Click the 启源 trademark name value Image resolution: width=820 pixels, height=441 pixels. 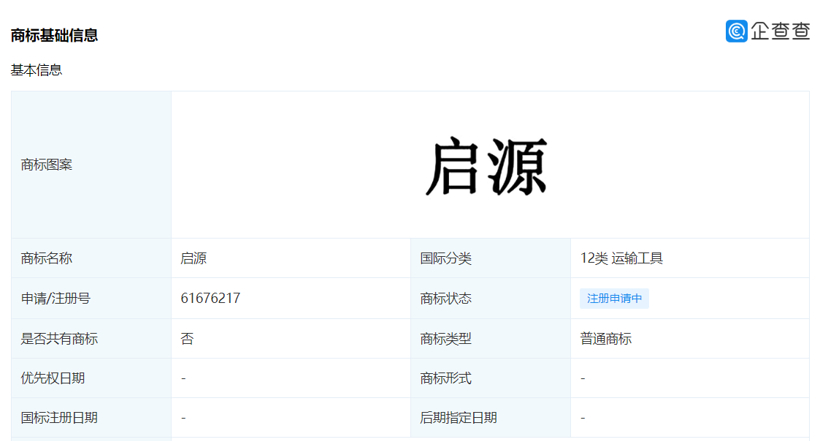point(193,258)
